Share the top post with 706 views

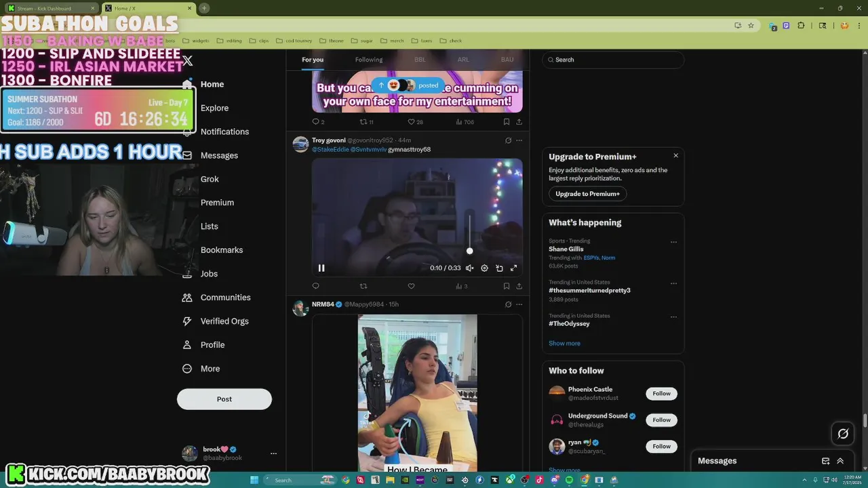tap(519, 122)
